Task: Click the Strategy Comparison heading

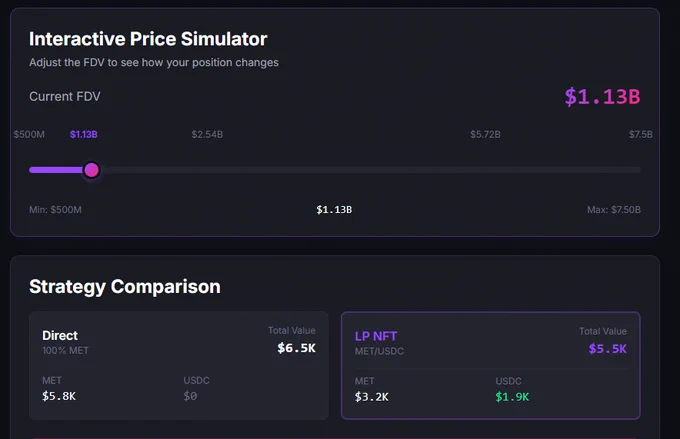Action: [125, 287]
